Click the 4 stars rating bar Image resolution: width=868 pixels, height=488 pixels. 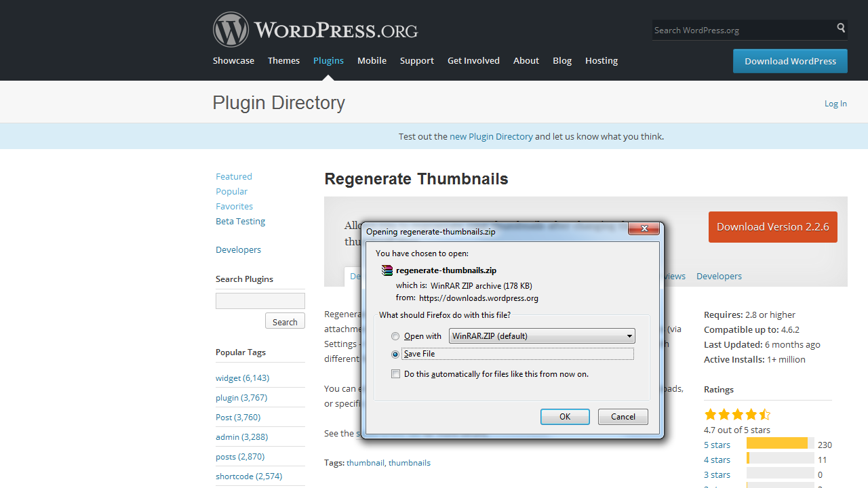[781, 458]
